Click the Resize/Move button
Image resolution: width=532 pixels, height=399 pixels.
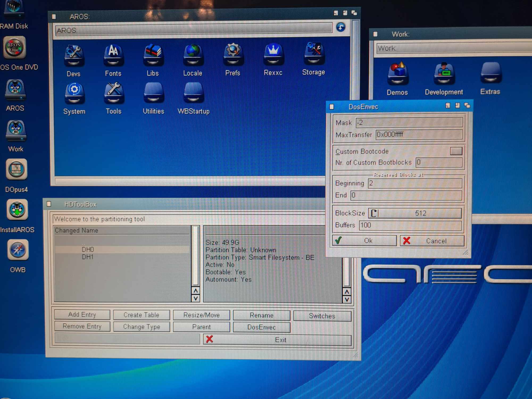tap(201, 315)
